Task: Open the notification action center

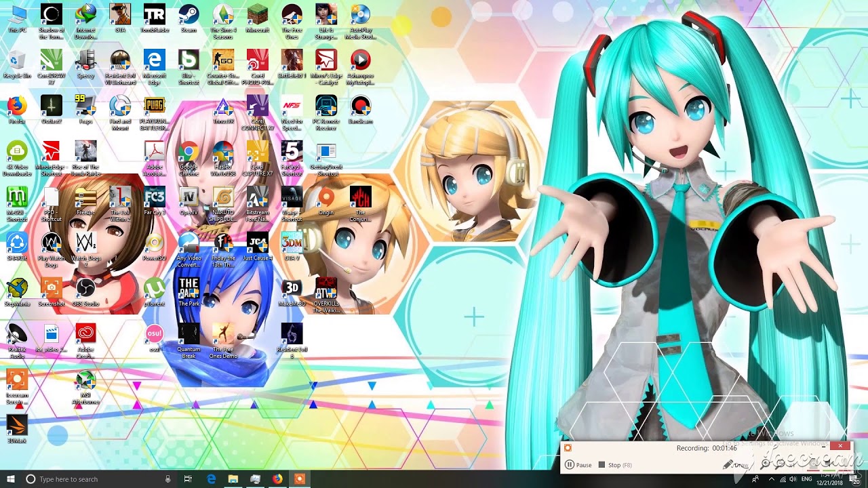Action: 854,479
